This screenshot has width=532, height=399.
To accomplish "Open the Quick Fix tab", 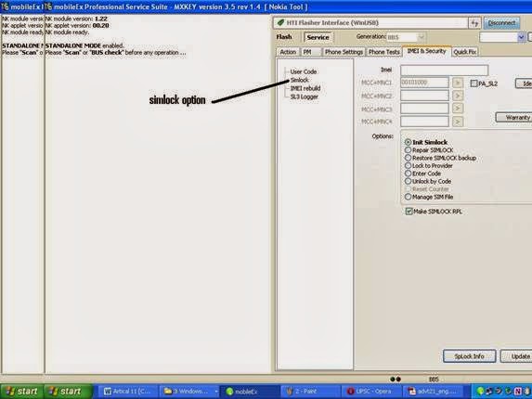I will (x=465, y=52).
